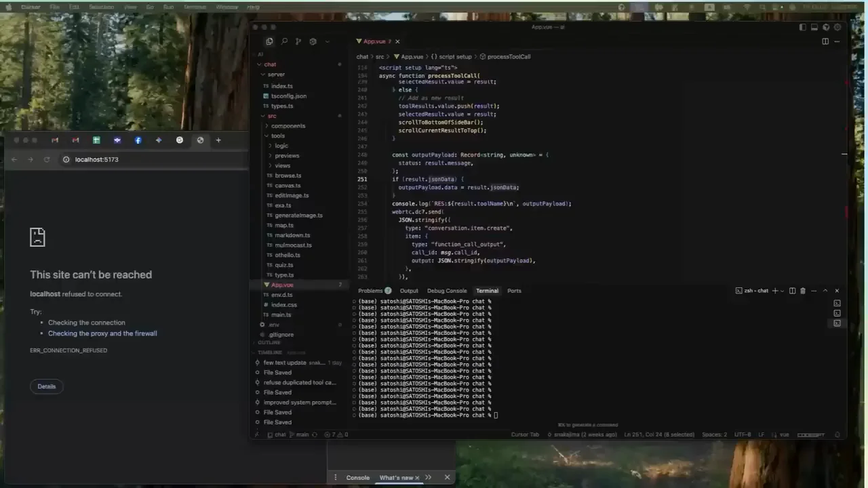Click the main branch in status bar
Viewport: 868px width, 488px height.
click(x=299, y=434)
